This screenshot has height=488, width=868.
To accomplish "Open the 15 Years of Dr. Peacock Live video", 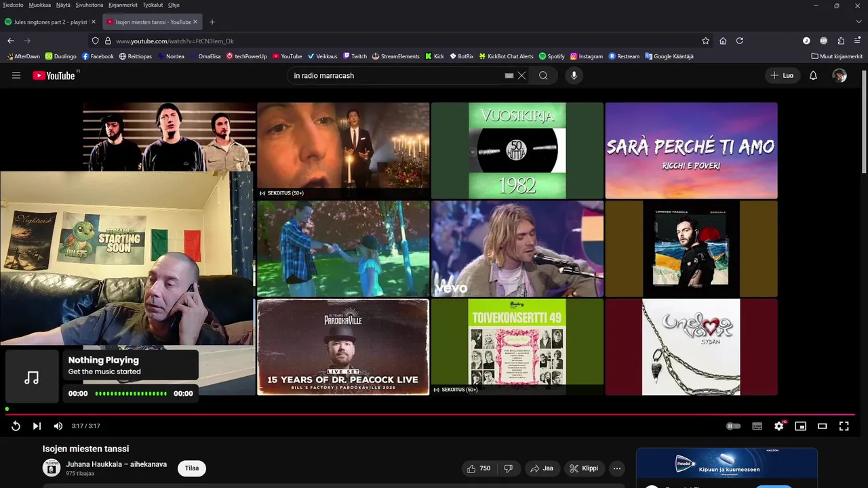I will tap(342, 347).
